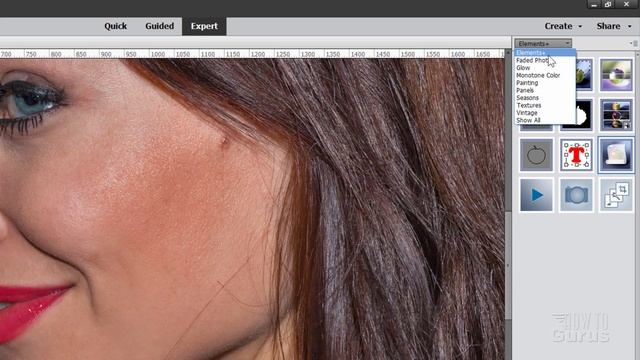640x360 pixels.
Task: Select Show All in the dropdown
Action: tap(545, 120)
